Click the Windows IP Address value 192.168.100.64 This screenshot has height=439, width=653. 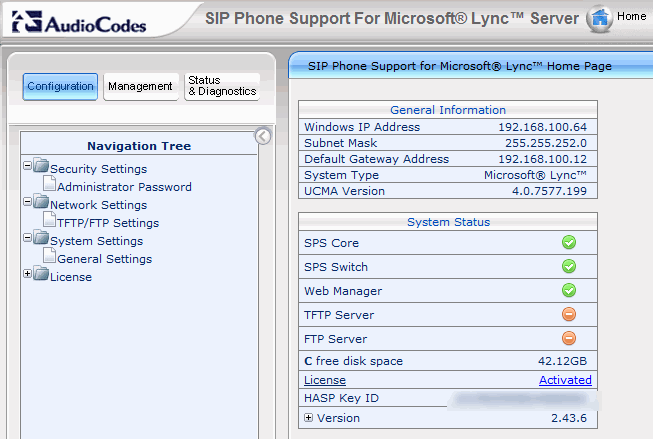[542, 127]
